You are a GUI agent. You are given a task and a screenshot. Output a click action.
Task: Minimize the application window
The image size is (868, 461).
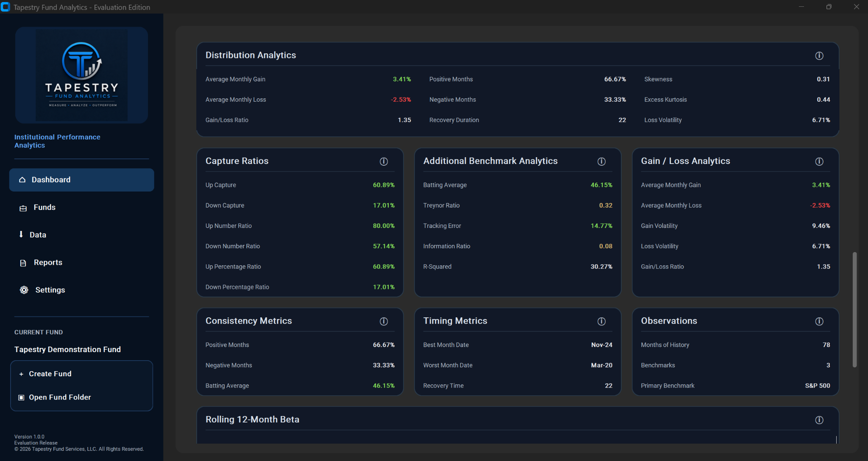tap(801, 7)
